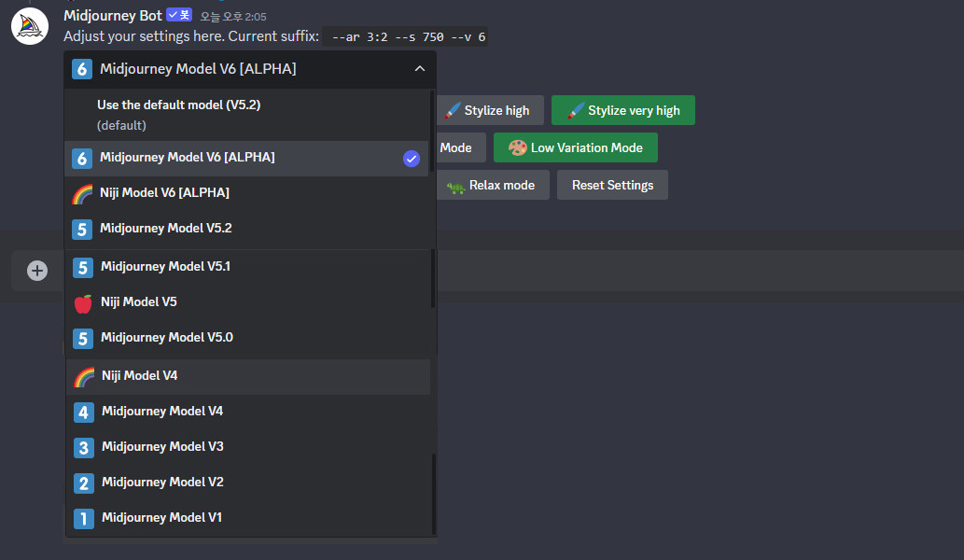
Task: Select Midjourney Model V5.0
Action: (247, 339)
